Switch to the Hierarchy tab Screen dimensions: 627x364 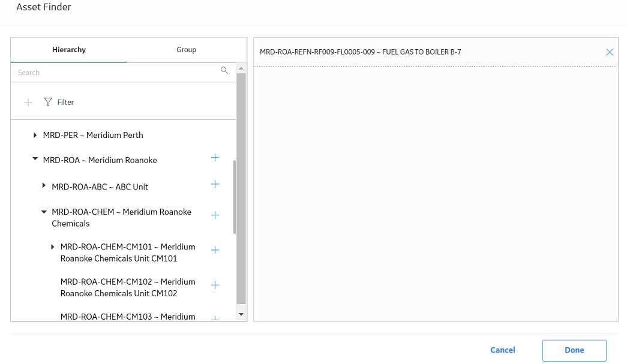coord(69,50)
